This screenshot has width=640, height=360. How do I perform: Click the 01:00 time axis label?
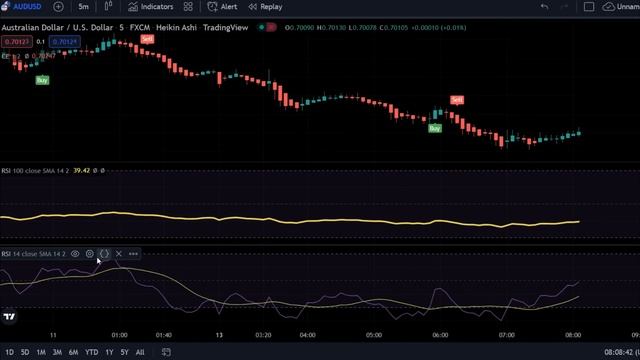coord(120,335)
